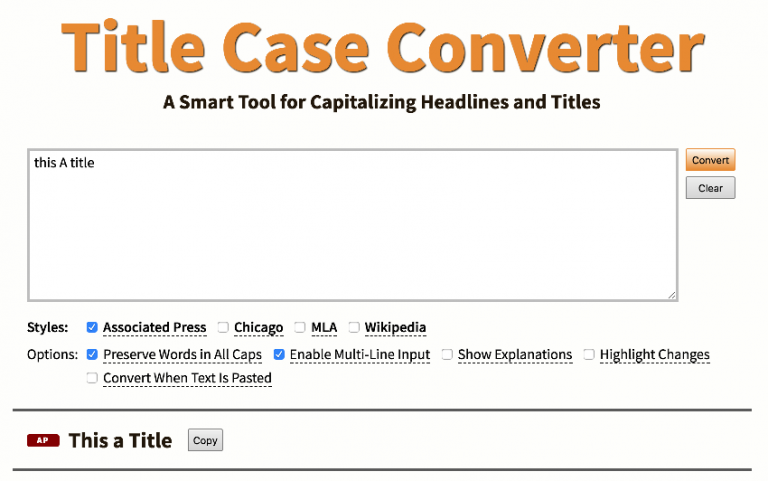Click the textarea resize handle

click(x=672, y=295)
